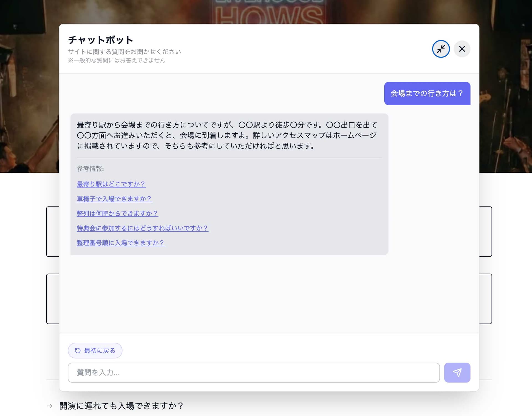
Task: Open the link 最寄り駅はどこですか？
Action: [x=111, y=184]
